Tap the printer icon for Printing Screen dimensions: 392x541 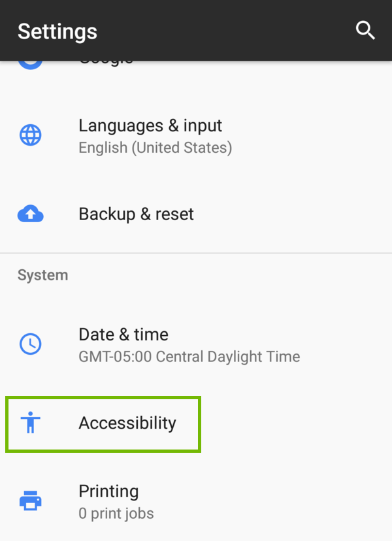pos(31,500)
